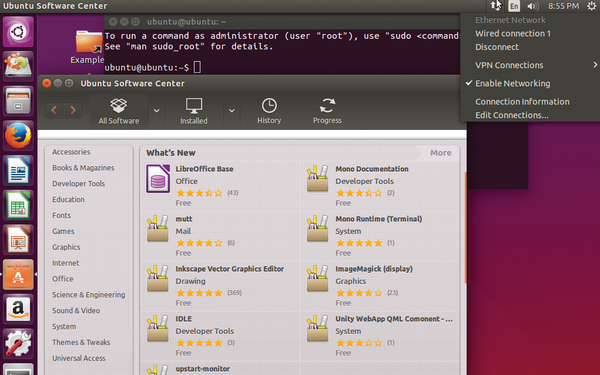Click the mutt package icon
This screenshot has width=600, height=375.
(158, 228)
